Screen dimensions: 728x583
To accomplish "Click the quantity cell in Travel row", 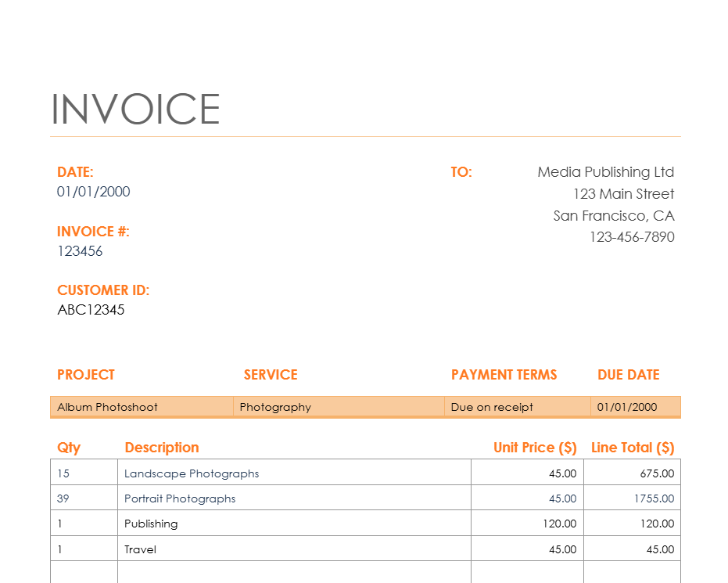I will 84,549.
